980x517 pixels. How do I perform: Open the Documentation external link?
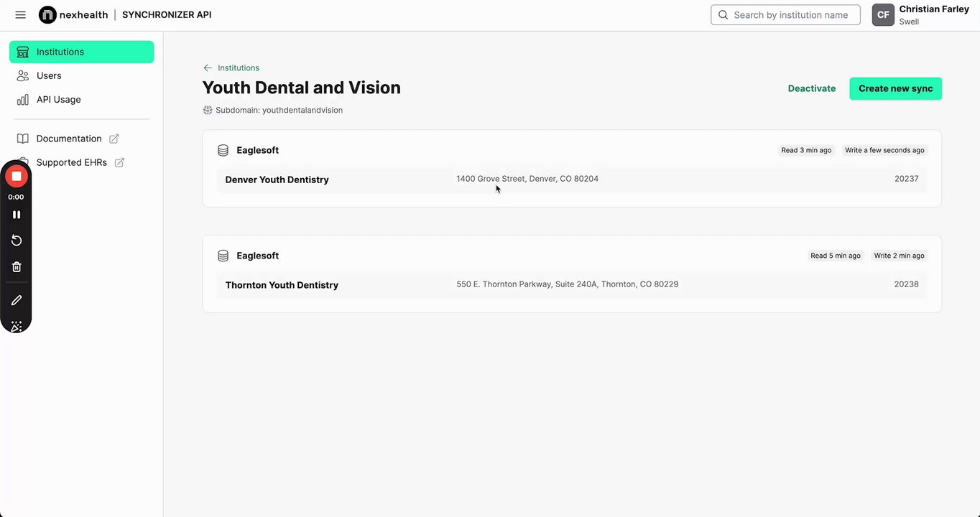click(69, 139)
